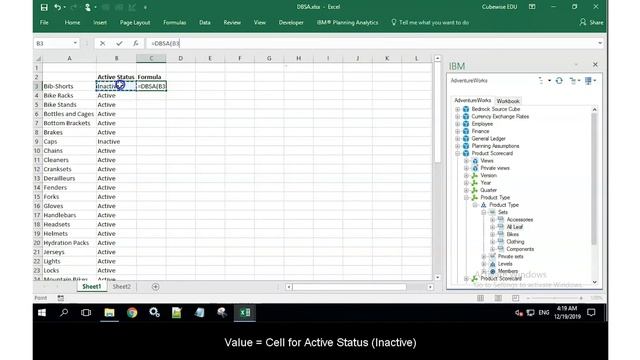Switch to Page Break Preview in the status bar
The height and width of the screenshot is (360, 640).
coord(516,298)
